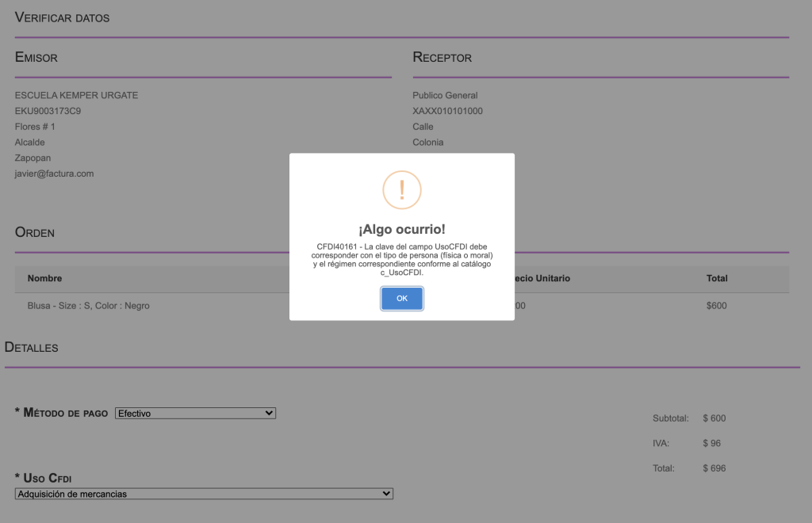Click the 'Emisor' section heading
The image size is (812, 523).
[x=36, y=57]
